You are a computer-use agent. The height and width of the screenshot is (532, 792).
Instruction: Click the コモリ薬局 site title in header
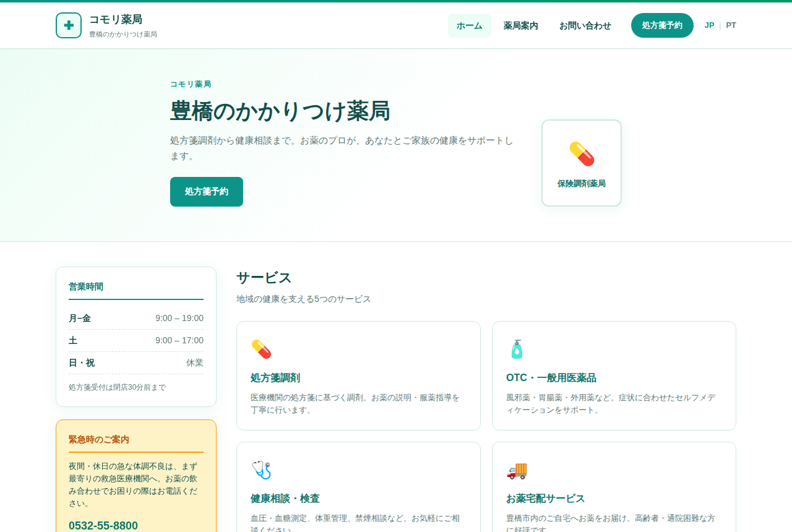[x=116, y=19]
